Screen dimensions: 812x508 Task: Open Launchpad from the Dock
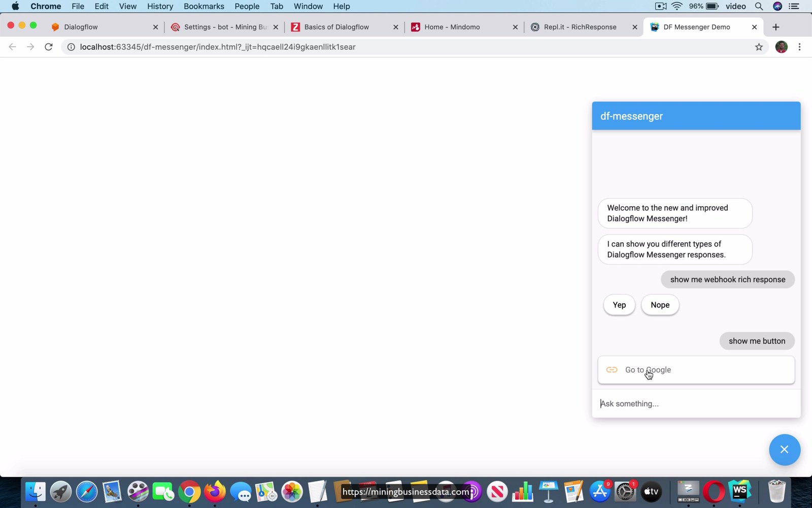(61, 492)
